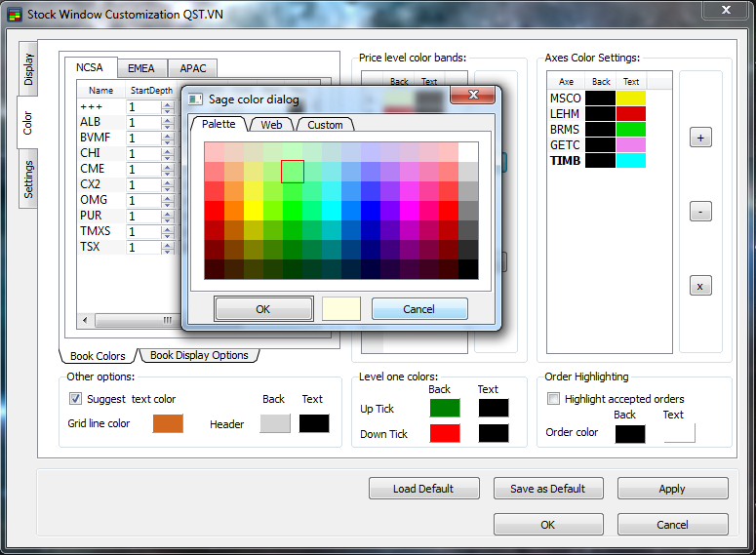
Task: Click the Grid line color orange swatch
Action: tap(168, 423)
